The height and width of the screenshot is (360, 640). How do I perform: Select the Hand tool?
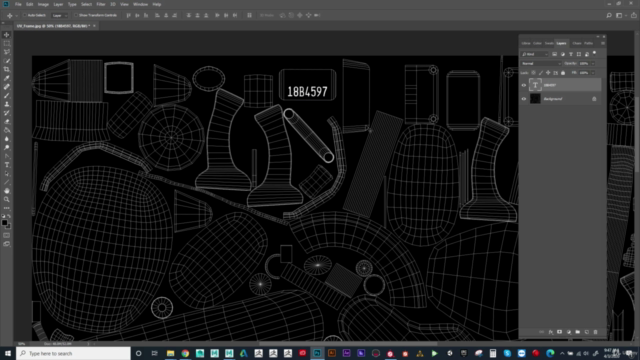pyautogui.click(x=7, y=191)
